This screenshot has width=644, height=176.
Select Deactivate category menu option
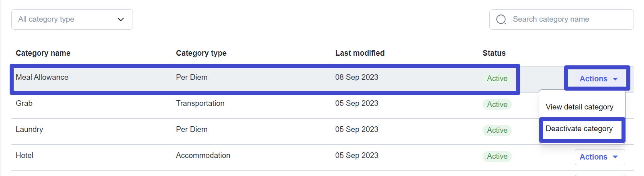click(579, 129)
